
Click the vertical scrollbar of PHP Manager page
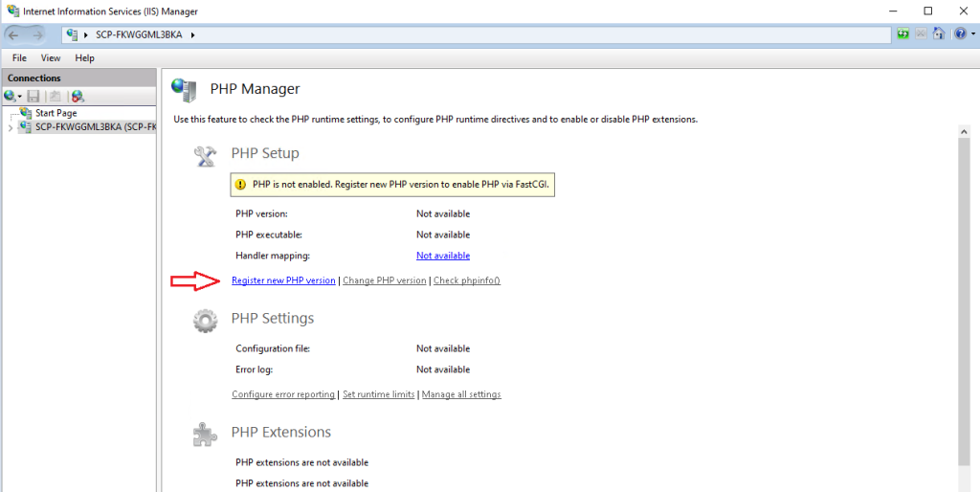(965, 300)
